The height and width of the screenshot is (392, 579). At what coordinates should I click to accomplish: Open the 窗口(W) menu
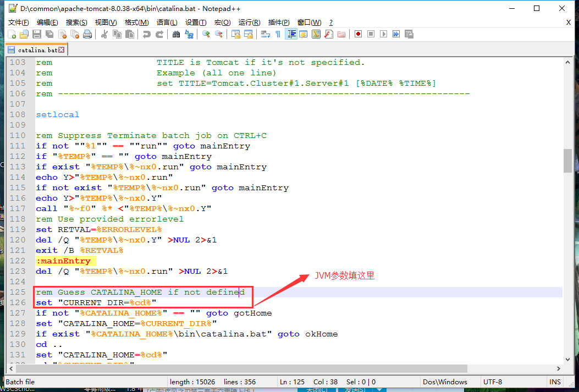coord(310,23)
